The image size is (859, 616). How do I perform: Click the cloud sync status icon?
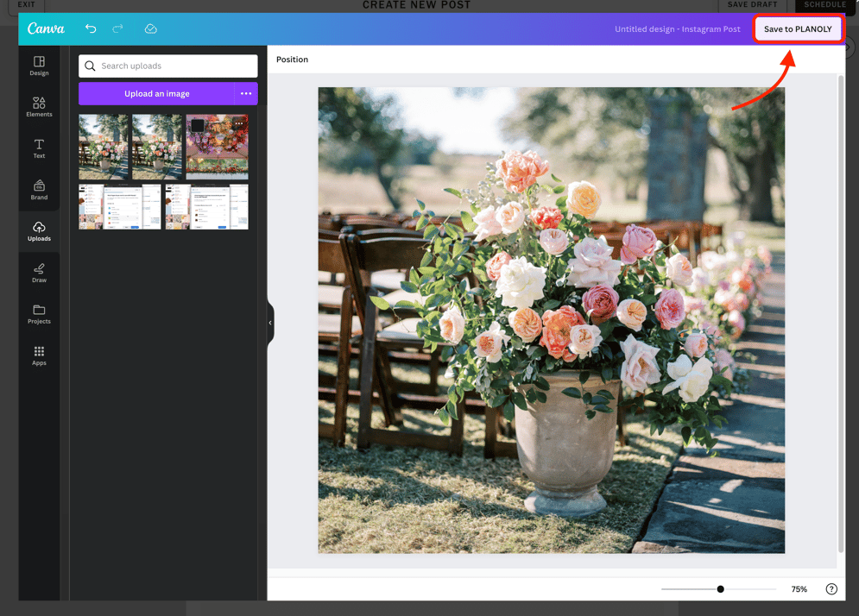(x=151, y=28)
